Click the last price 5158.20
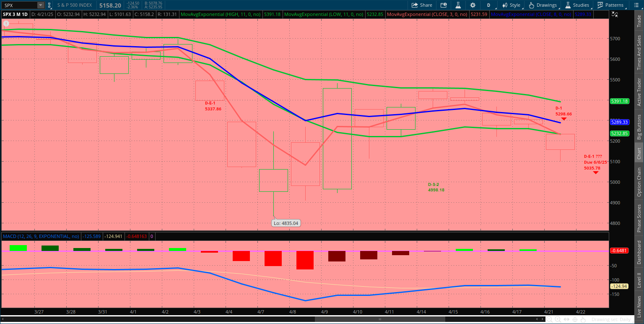The height and width of the screenshot is (324, 644). point(111,5)
